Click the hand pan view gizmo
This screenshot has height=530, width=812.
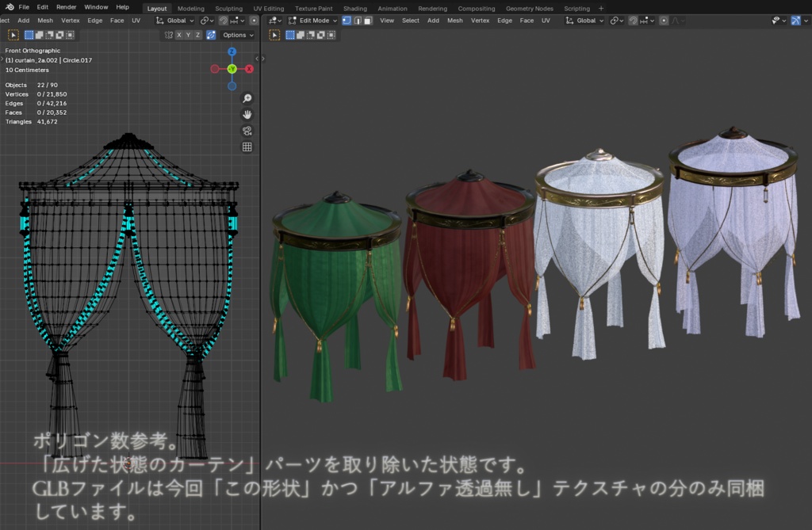(x=247, y=114)
